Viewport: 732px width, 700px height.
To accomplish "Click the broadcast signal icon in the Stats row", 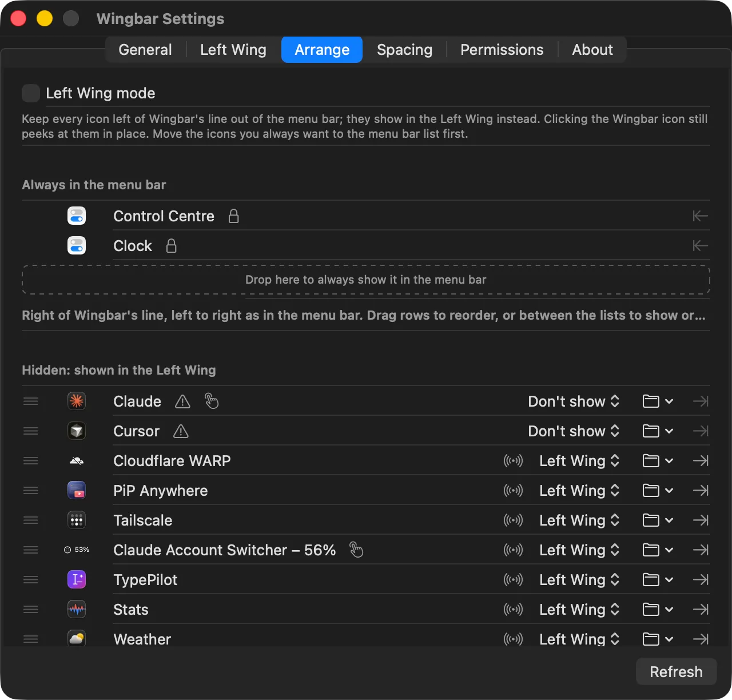I will coord(513,609).
